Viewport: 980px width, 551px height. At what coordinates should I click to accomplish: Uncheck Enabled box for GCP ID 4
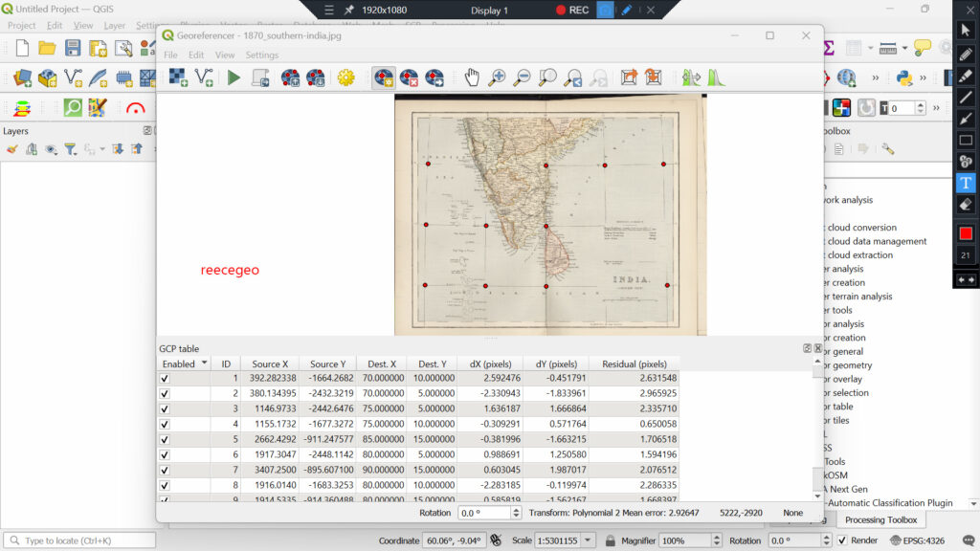pos(165,424)
